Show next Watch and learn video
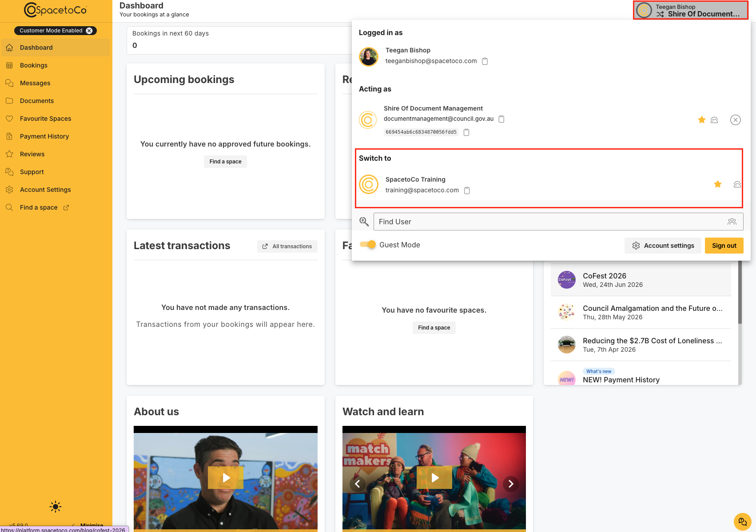 (511, 484)
